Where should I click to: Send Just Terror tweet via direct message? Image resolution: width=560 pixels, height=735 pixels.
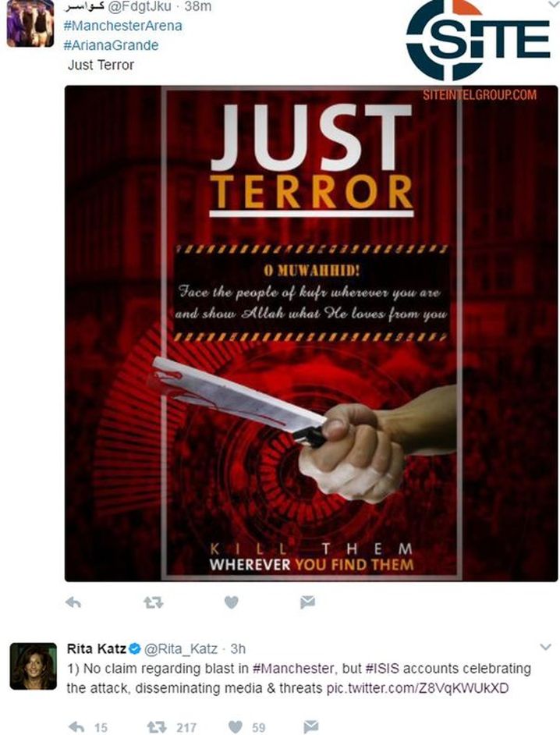(x=307, y=602)
